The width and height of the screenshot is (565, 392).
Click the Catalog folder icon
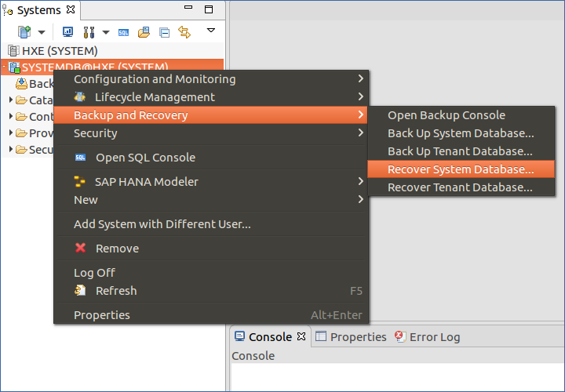[22, 100]
